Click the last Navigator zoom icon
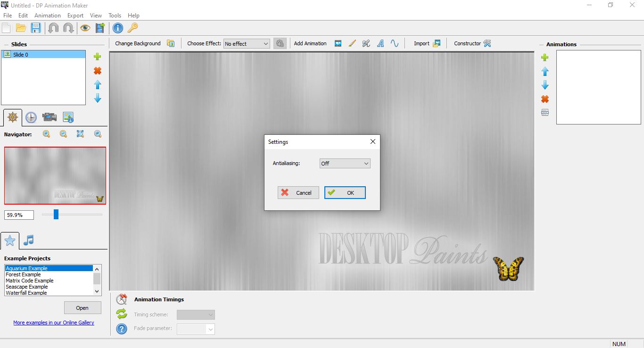This screenshot has width=644, height=348. (x=98, y=134)
